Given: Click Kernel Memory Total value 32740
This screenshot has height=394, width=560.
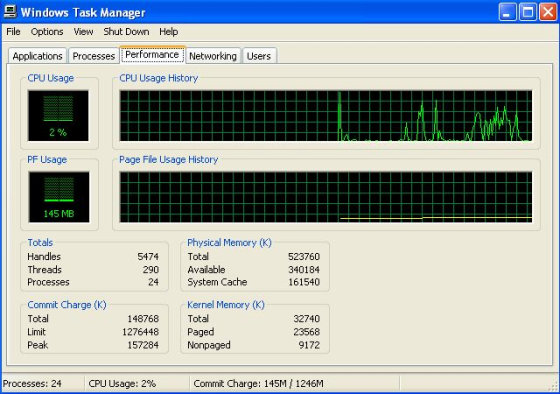Looking at the screenshot, I should (306, 319).
